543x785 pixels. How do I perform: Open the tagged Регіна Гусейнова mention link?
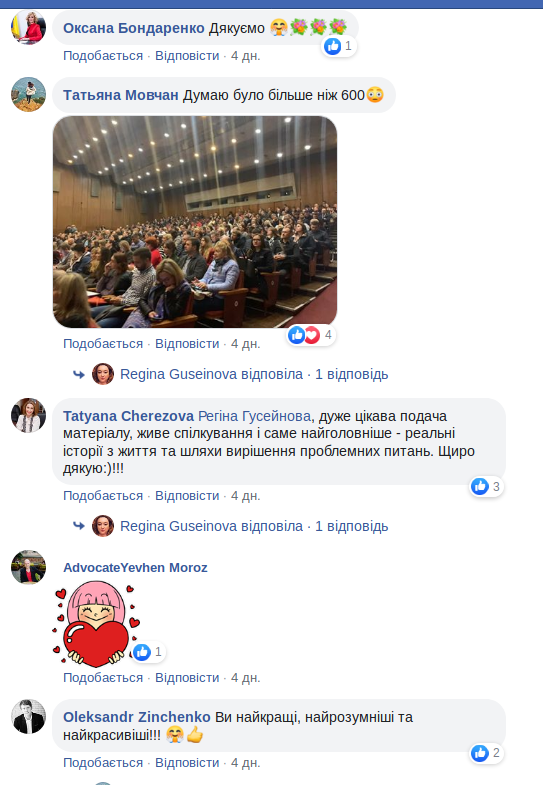254,416
